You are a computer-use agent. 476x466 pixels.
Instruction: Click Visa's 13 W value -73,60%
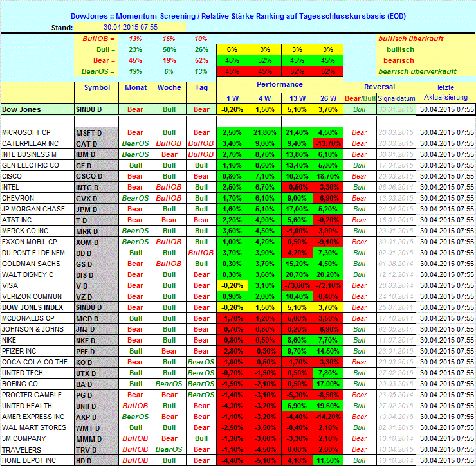(x=297, y=285)
